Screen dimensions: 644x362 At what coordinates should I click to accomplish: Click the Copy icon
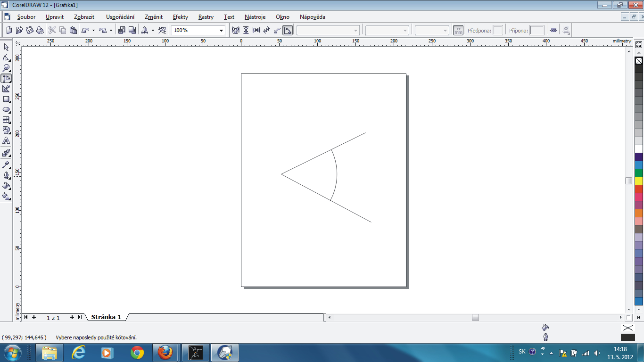tap(63, 30)
